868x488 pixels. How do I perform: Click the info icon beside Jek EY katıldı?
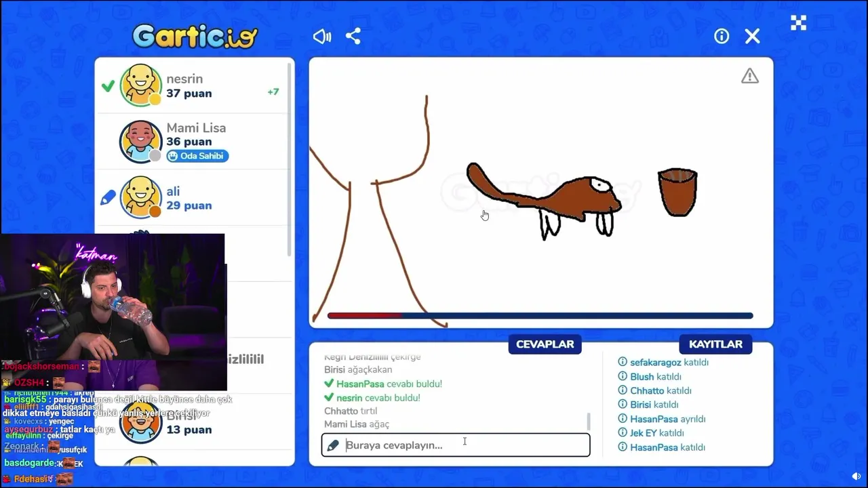pos(623,433)
